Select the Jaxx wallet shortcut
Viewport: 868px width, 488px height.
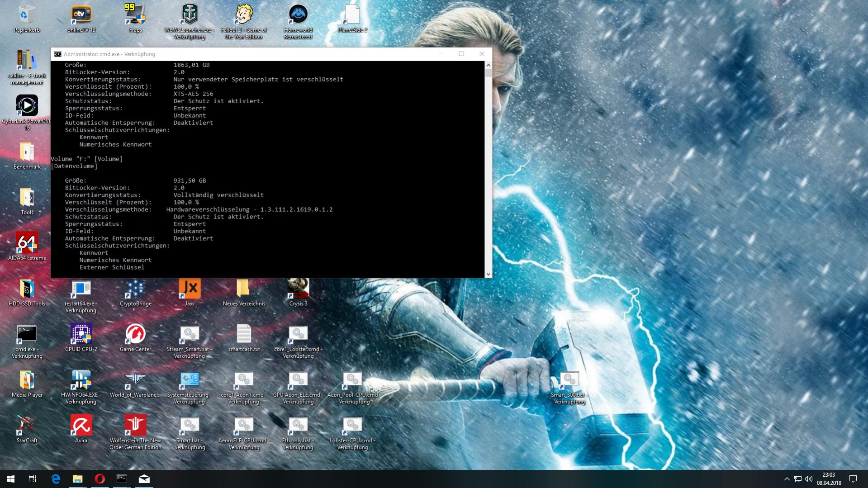pos(190,292)
